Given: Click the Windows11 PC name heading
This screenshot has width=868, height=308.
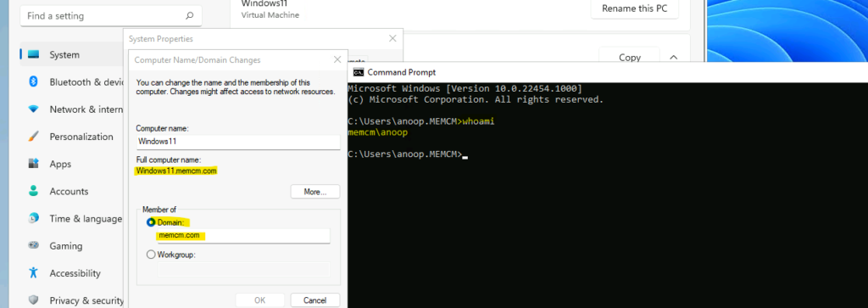Looking at the screenshot, I should click(x=264, y=3).
